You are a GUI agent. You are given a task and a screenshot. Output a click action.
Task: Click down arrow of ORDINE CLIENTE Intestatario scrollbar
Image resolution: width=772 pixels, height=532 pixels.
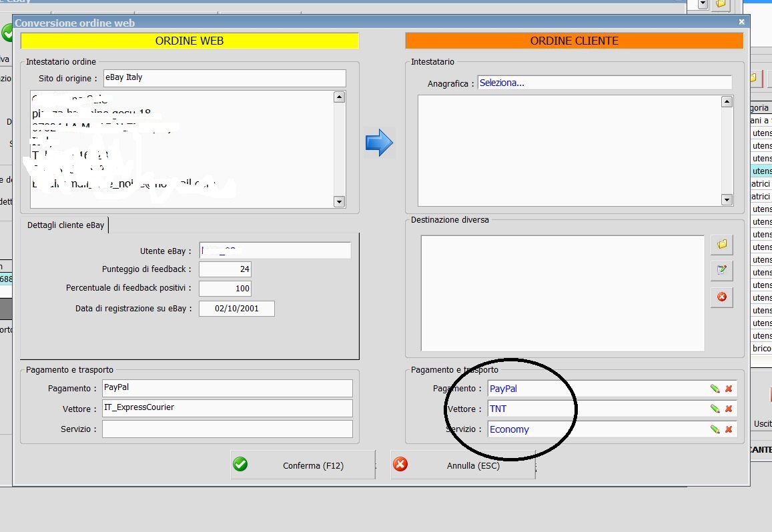[x=727, y=199]
